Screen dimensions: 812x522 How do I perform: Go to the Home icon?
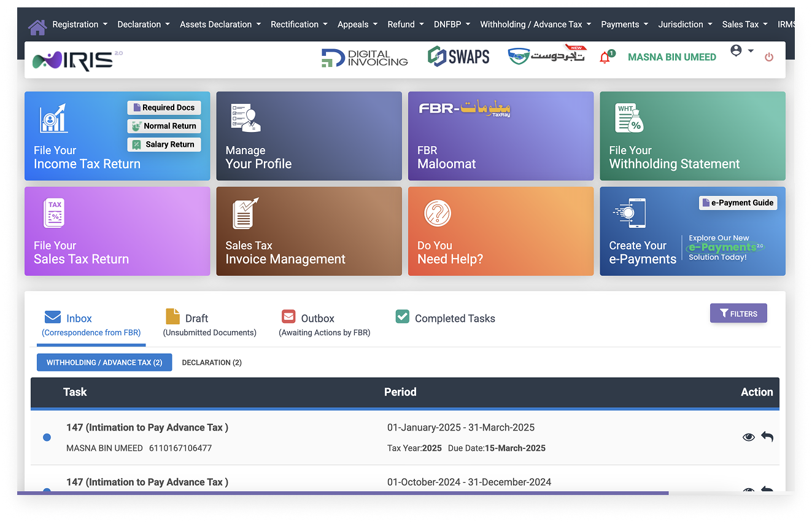(37, 26)
